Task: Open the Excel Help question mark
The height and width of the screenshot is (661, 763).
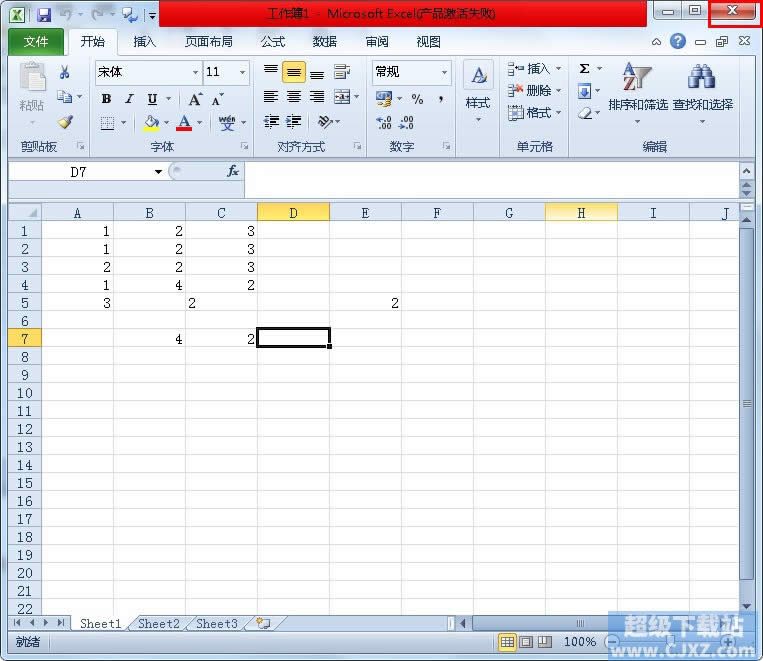Action: 678,41
